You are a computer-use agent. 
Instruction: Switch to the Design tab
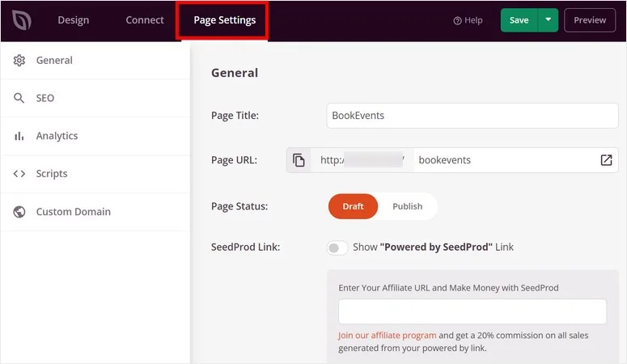point(74,20)
